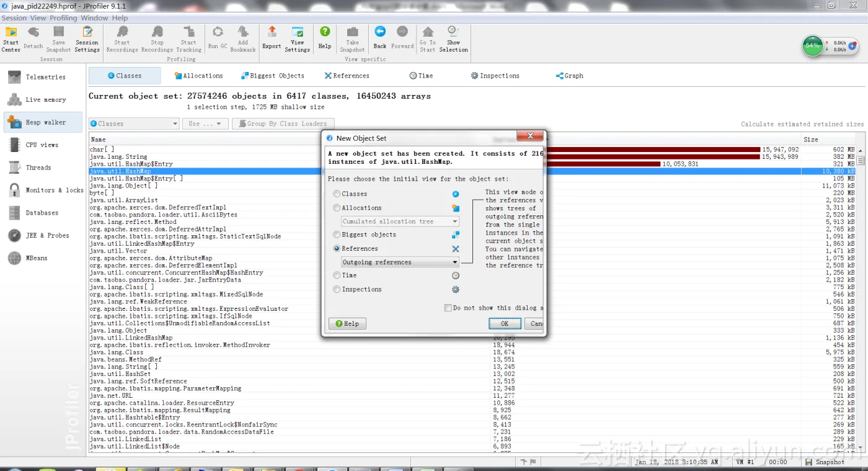Image resolution: width=868 pixels, height=471 pixels.
Task: Open Profiling menu
Action: pyautogui.click(x=63, y=18)
